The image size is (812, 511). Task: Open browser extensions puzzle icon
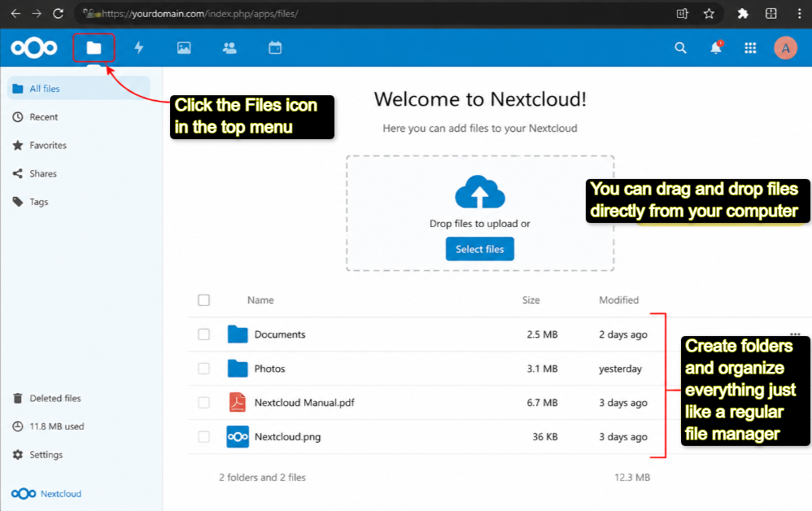point(743,14)
